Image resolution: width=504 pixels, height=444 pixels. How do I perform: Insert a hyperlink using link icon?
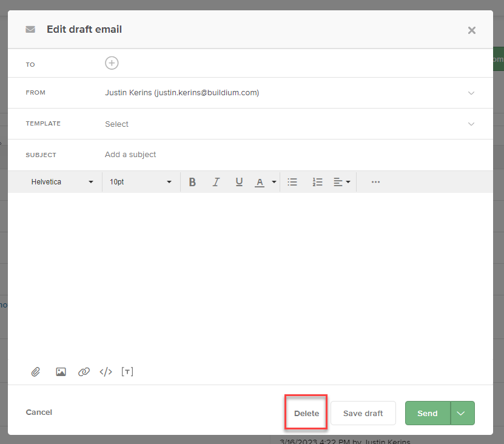click(x=84, y=372)
